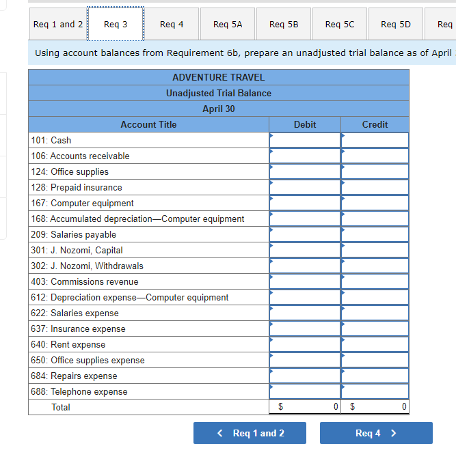This screenshot has height=476, width=456.
Task: Select Debit field for Repairs expense
Action: pyautogui.click(x=305, y=376)
